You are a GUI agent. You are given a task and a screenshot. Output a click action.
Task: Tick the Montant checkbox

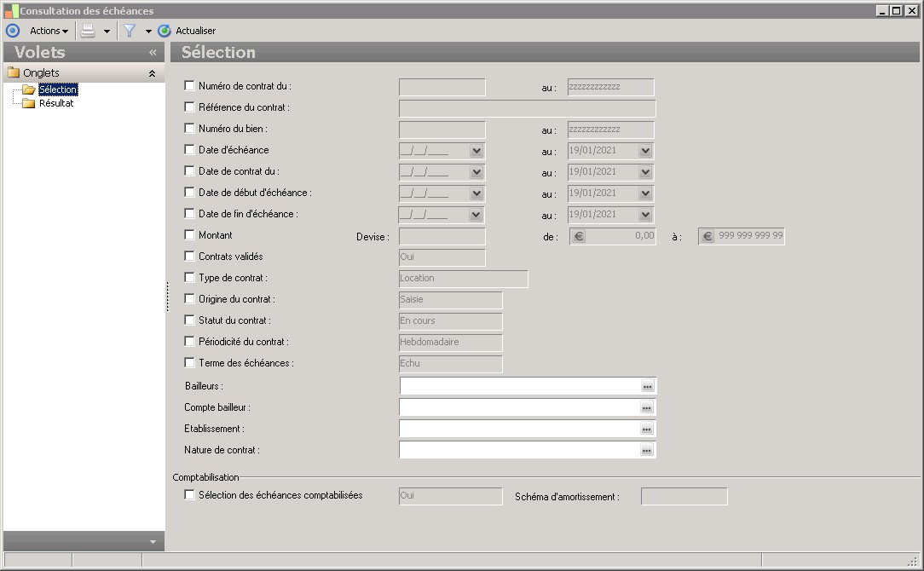189,235
